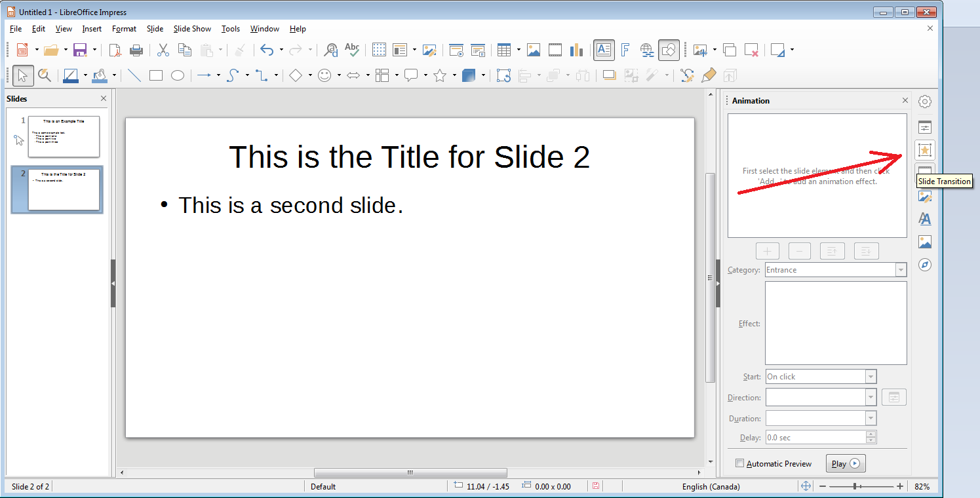This screenshot has height=498, width=980.
Task: Save the presentation with the floppy icon
Action: click(80, 50)
